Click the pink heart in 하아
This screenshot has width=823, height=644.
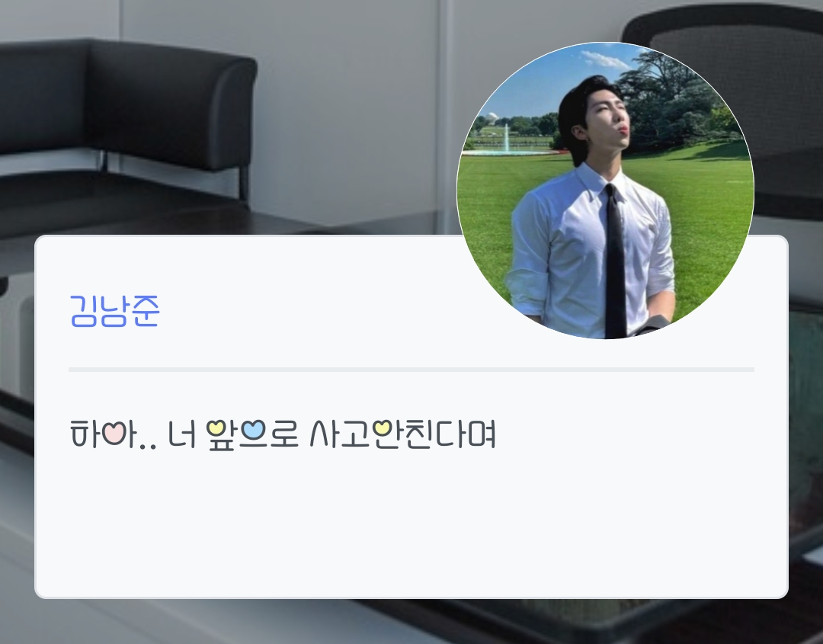click(x=112, y=433)
